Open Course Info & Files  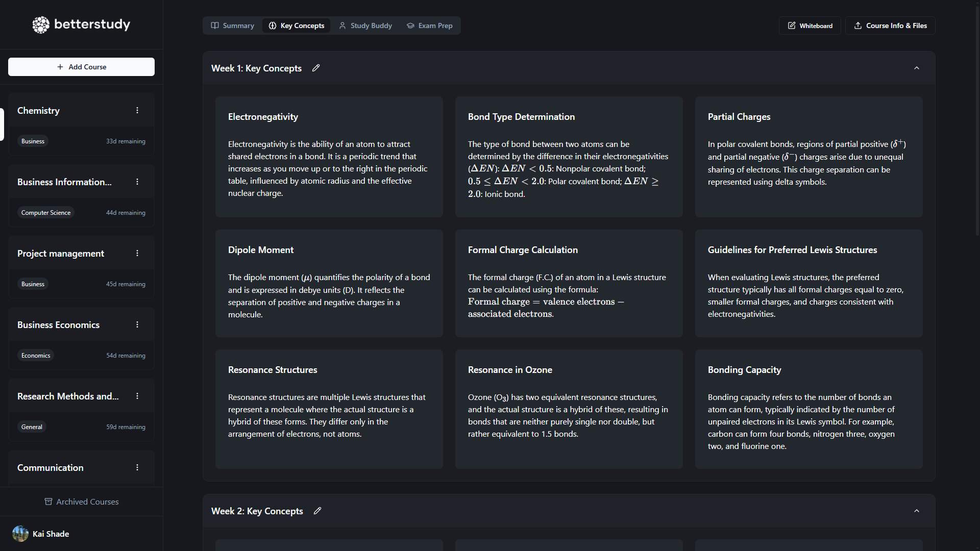(890, 26)
